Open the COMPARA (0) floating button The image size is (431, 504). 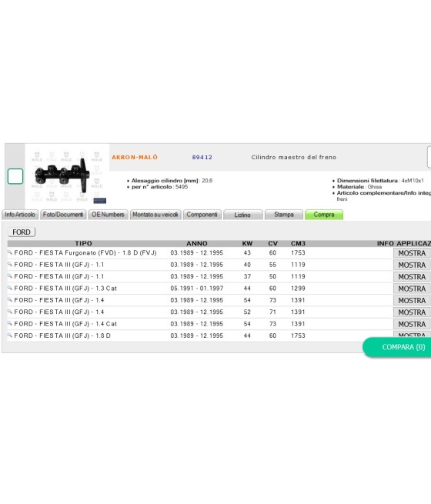(x=398, y=347)
